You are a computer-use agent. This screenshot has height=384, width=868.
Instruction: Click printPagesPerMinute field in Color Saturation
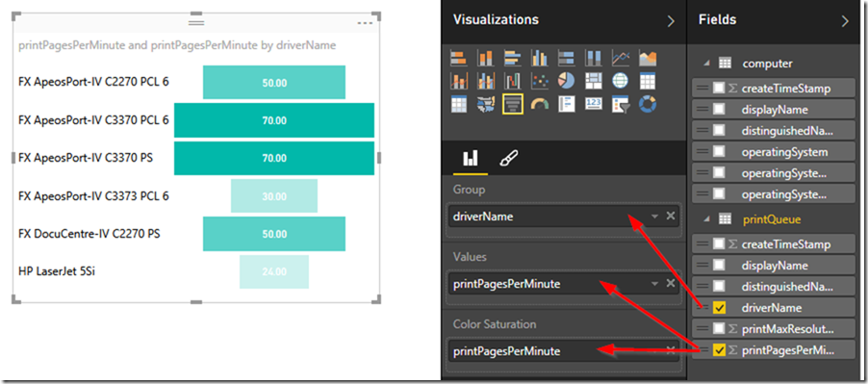(x=564, y=351)
